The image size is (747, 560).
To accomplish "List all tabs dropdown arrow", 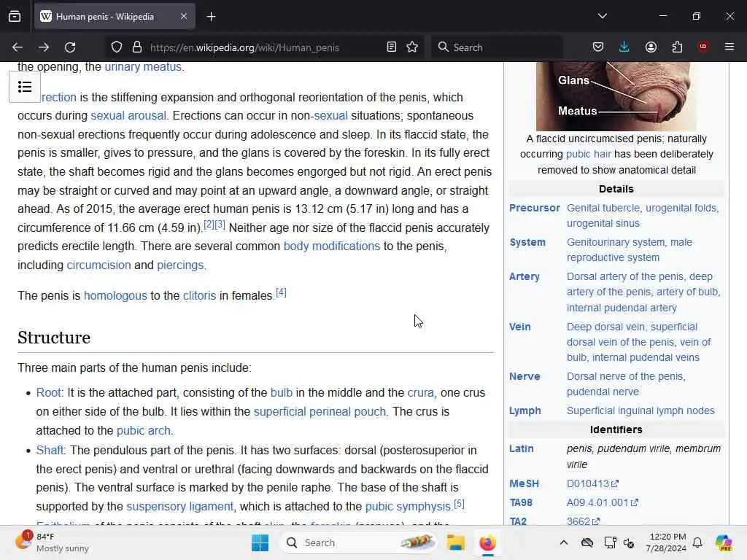I will point(602,16).
